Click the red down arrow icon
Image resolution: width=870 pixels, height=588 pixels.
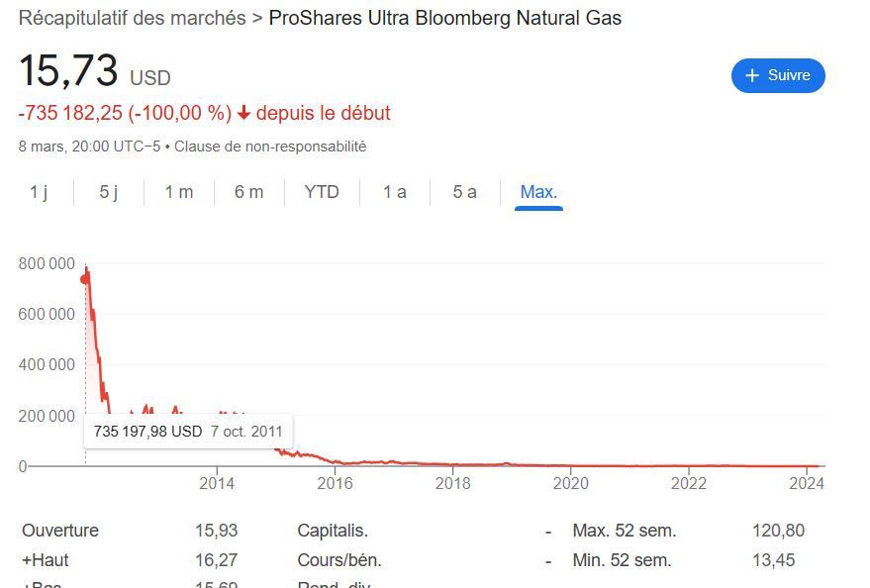coord(243,113)
